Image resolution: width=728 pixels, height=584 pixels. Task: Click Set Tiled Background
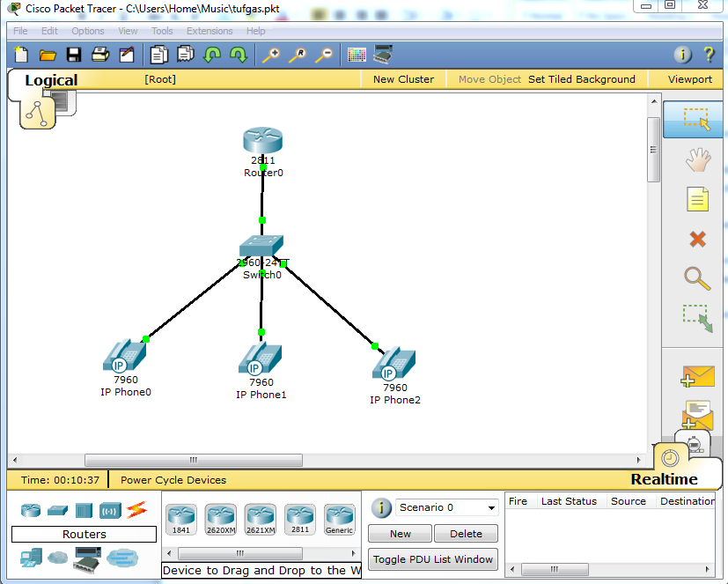point(581,79)
